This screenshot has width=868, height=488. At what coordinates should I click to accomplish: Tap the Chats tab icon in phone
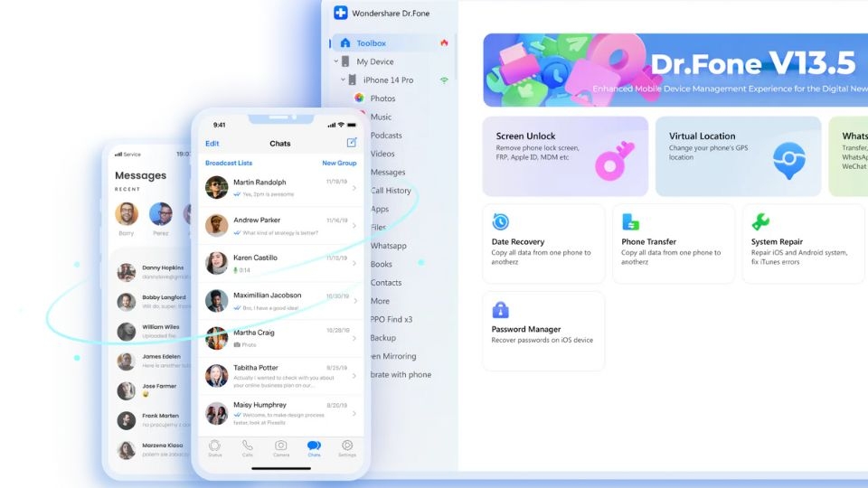click(314, 447)
